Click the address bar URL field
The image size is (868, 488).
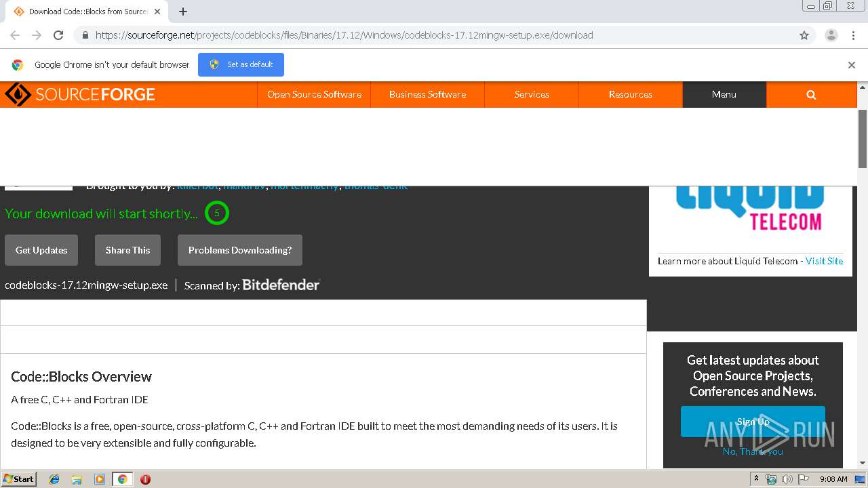click(434, 35)
